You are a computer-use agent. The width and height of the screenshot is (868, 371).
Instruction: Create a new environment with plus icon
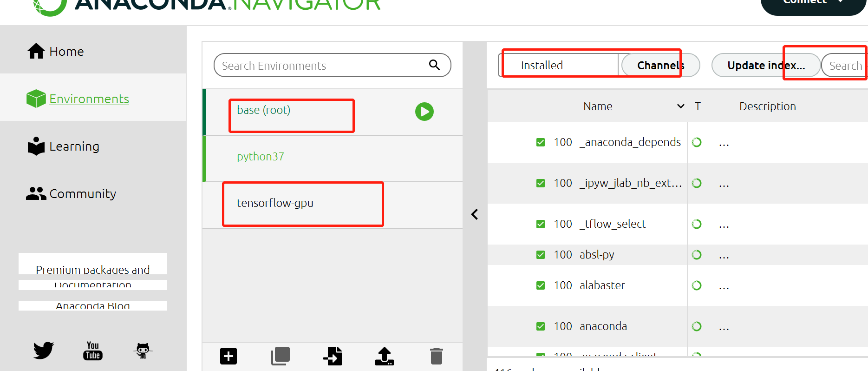[x=228, y=356]
